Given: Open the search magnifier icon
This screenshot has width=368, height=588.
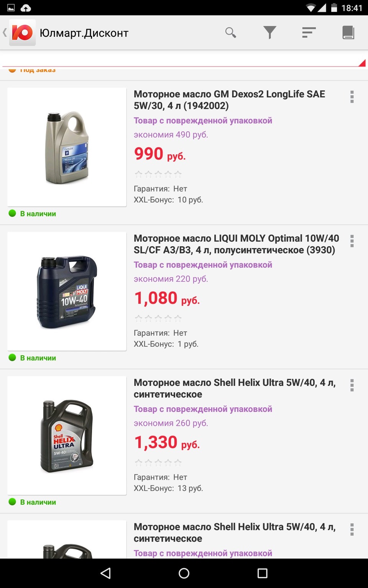Looking at the screenshot, I should coord(230,33).
